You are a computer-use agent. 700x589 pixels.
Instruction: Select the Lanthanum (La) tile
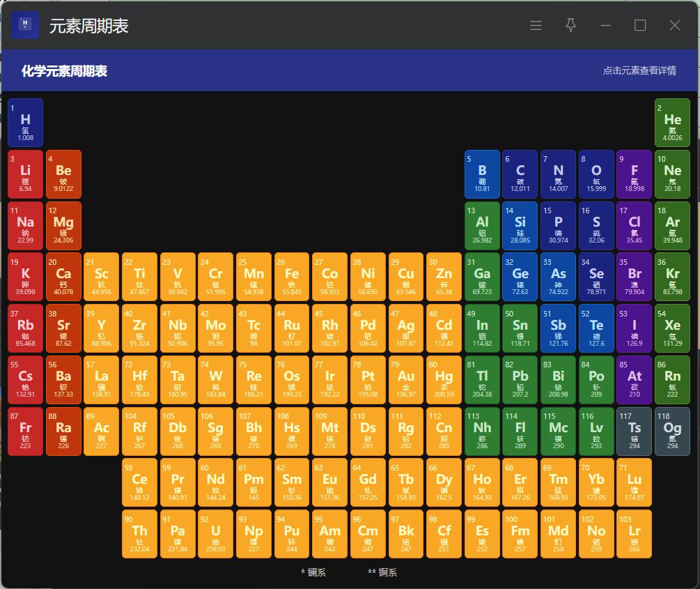point(101,380)
